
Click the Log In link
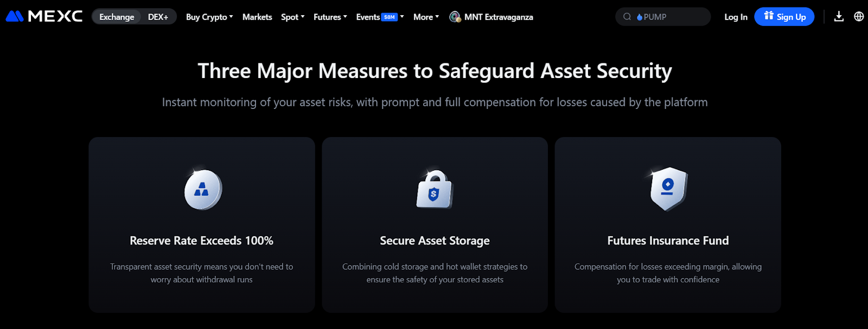(736, 17)
